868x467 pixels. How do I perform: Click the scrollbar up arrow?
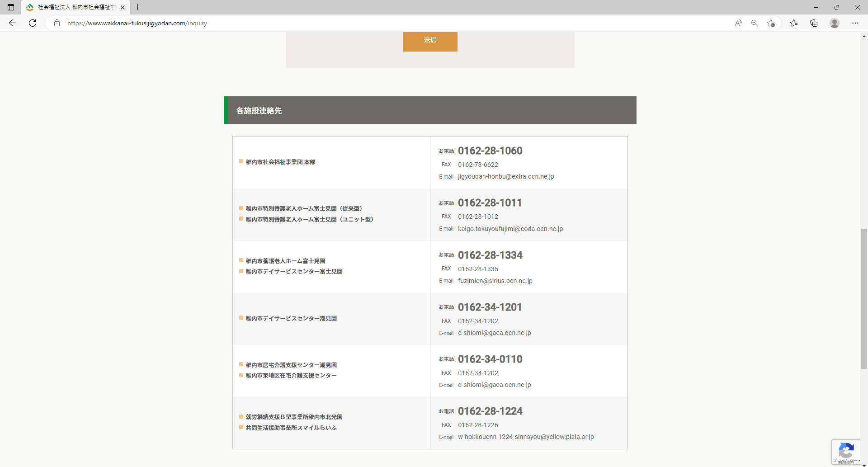pyautogui.click(x=864, y=36)
